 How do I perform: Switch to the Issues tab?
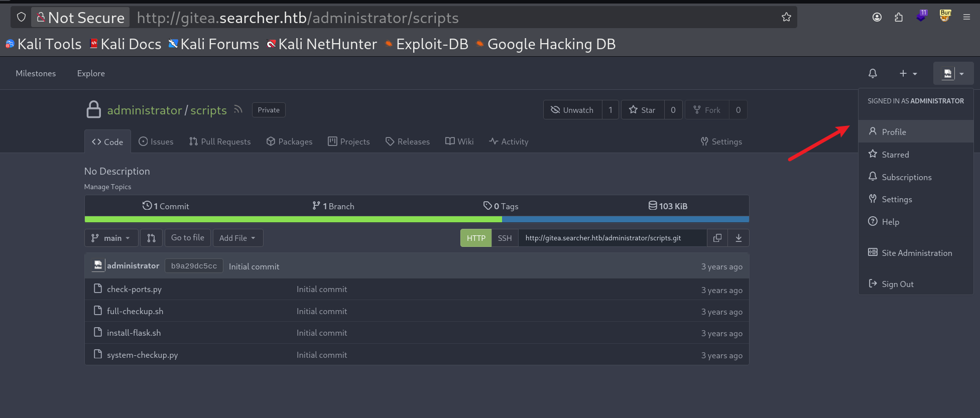point(156,142)
